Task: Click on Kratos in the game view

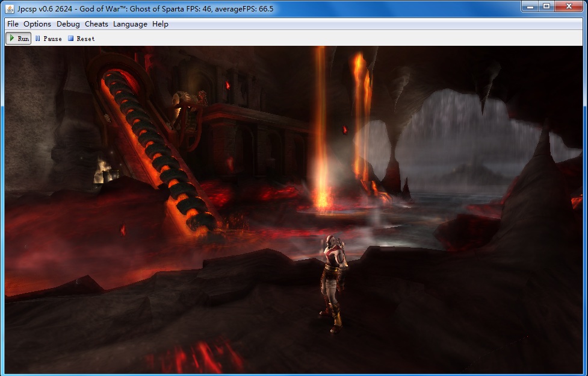Action: (x=333, y=280)
